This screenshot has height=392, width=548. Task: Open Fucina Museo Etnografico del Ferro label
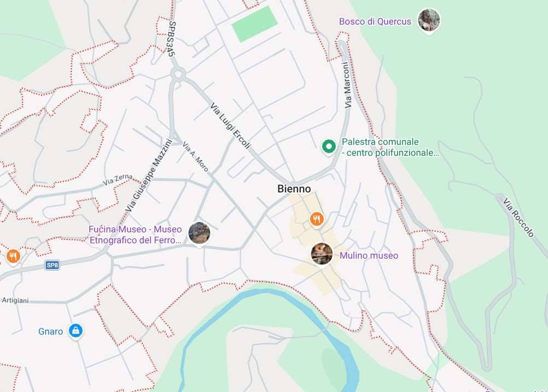click(135, 235)
